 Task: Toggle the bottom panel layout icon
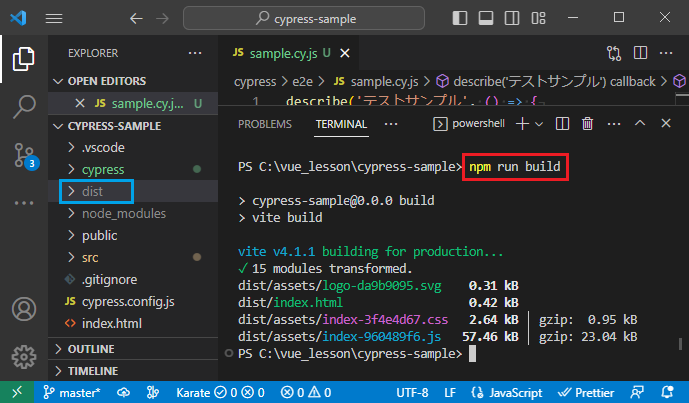pyautogui.click(x=486, y=18)
